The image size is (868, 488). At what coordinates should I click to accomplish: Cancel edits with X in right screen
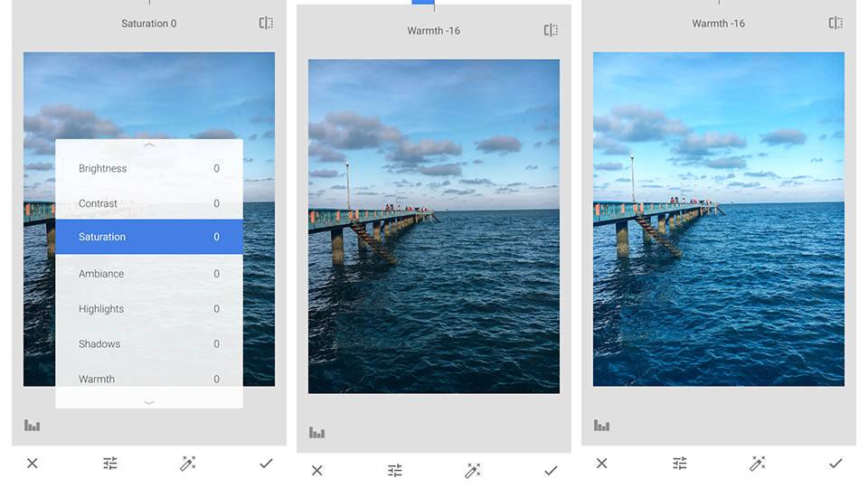[x=602, y=463]
